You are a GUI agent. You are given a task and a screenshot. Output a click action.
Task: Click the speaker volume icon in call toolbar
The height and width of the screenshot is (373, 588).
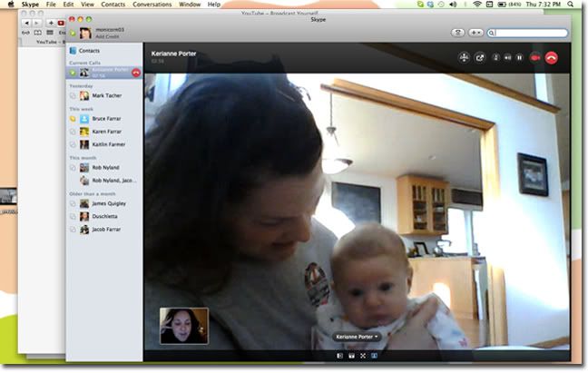click(x=508, y=58)
